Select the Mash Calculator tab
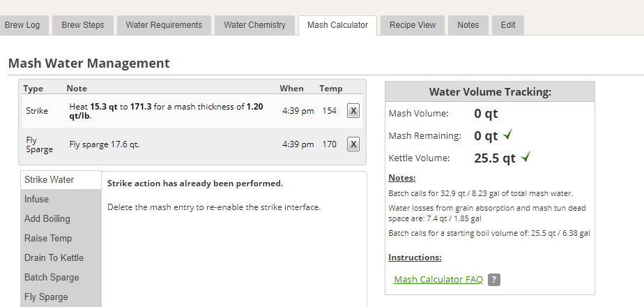The height and width of the screenshot is (307, 644). (337, 25)
